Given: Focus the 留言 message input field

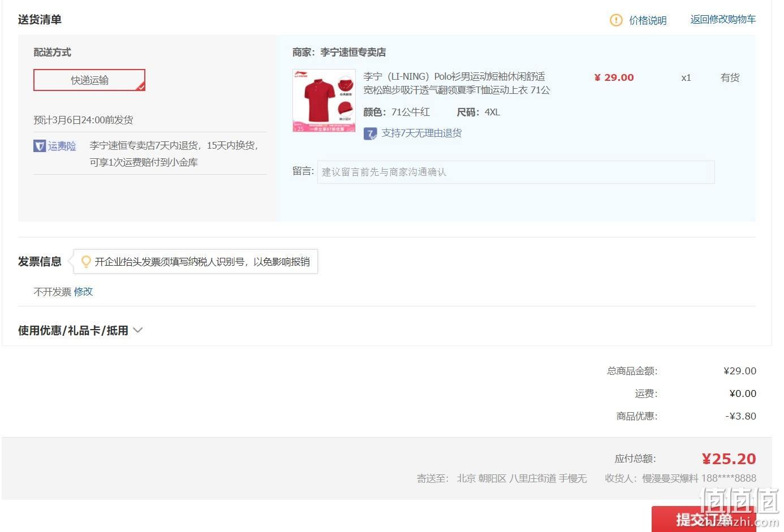Looking at the screenshot, I should pyautogui.click(x=515, y=172).
